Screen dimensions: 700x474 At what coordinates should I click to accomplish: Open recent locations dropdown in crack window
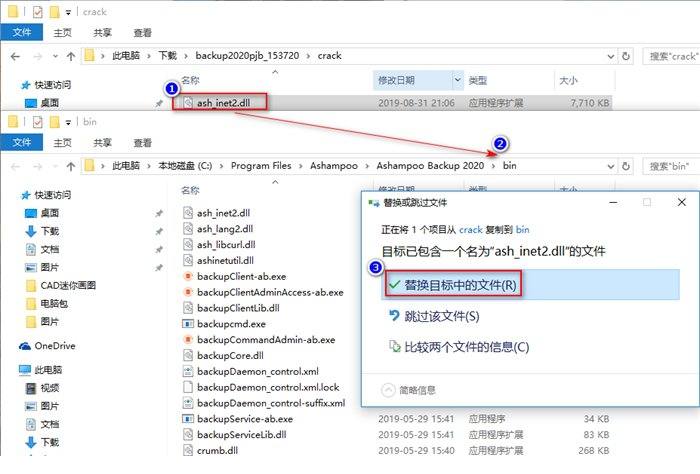point(55,56)
